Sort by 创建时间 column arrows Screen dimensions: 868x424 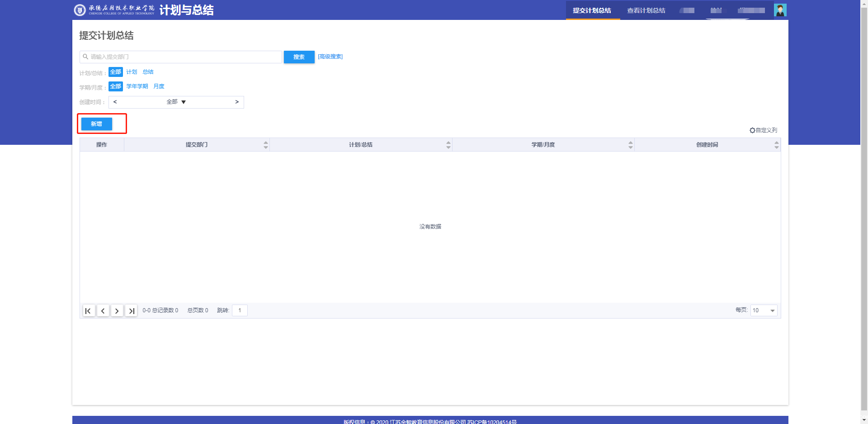776,145
